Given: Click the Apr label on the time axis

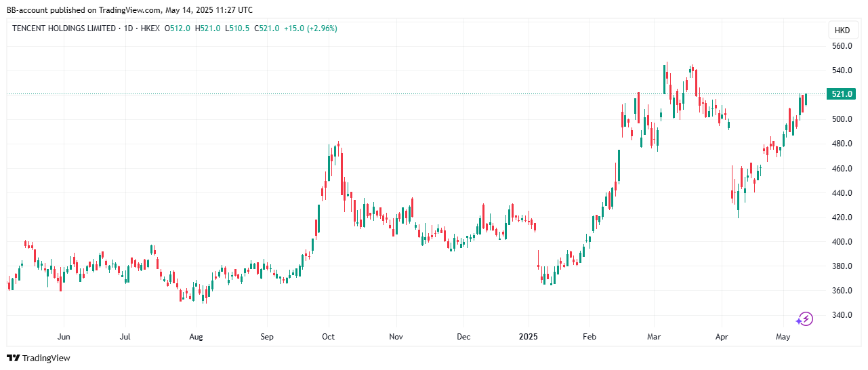Looking at the screenshot, I should click(x=722, y=337).
